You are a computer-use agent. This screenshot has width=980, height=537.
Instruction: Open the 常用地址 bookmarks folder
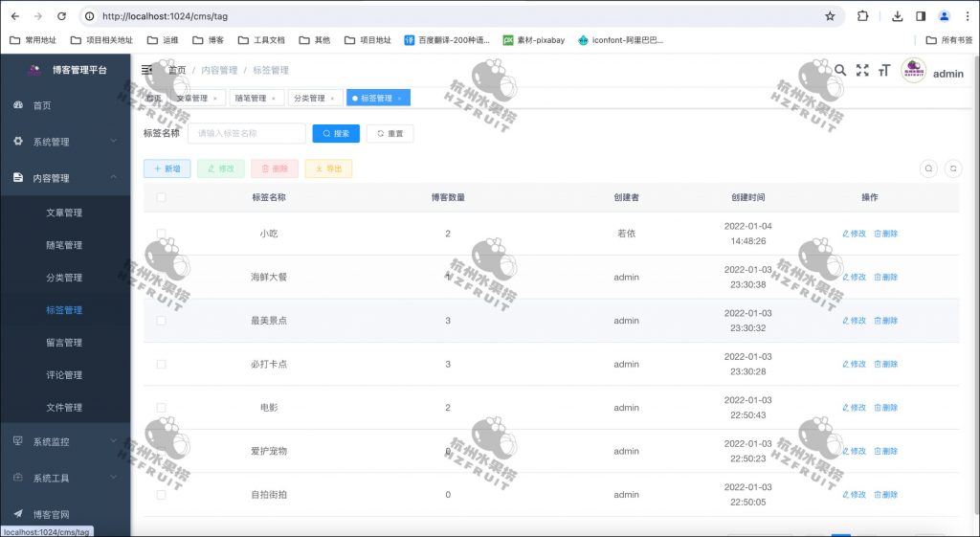coord(33,40)
